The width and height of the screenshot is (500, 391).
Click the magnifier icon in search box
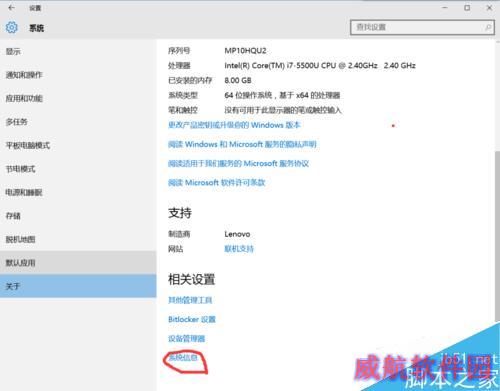click(488, 27)
